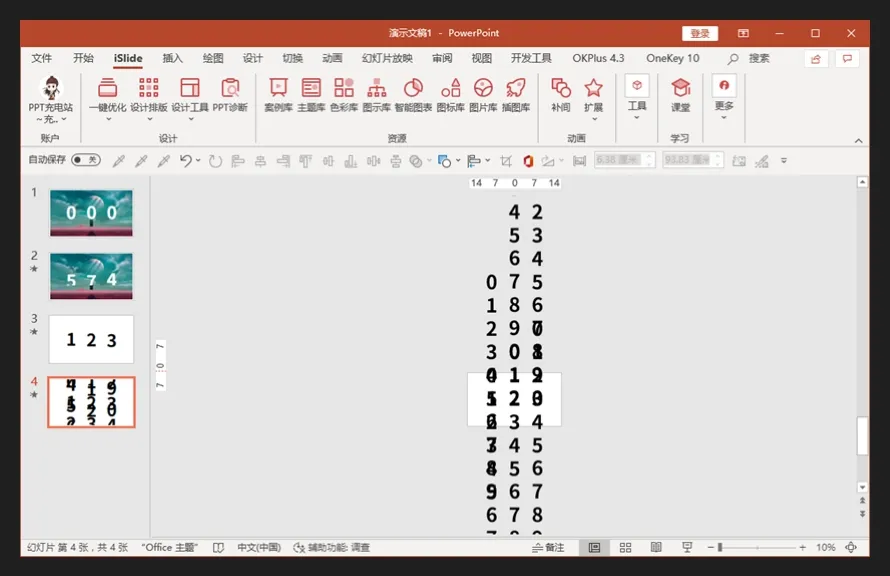This screenshot has width=890, height=576.
Task: Toggle normal view button in status bar
Action: coord(594,547)
